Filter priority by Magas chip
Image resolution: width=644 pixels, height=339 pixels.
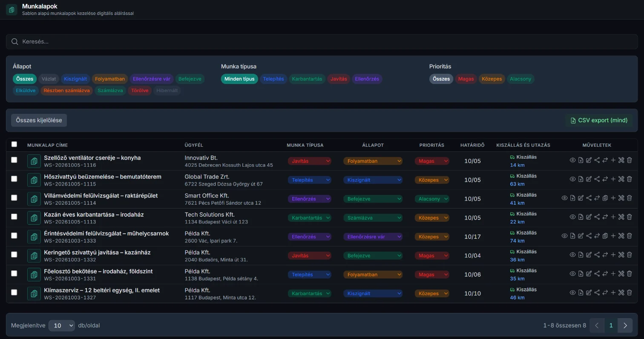click(x=466, y=79)
